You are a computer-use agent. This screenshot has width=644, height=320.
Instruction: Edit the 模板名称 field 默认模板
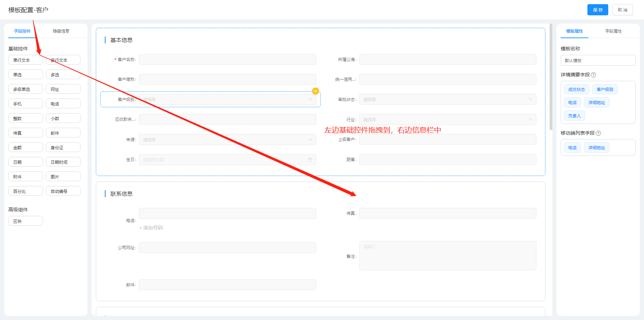(x=598, y=60)
